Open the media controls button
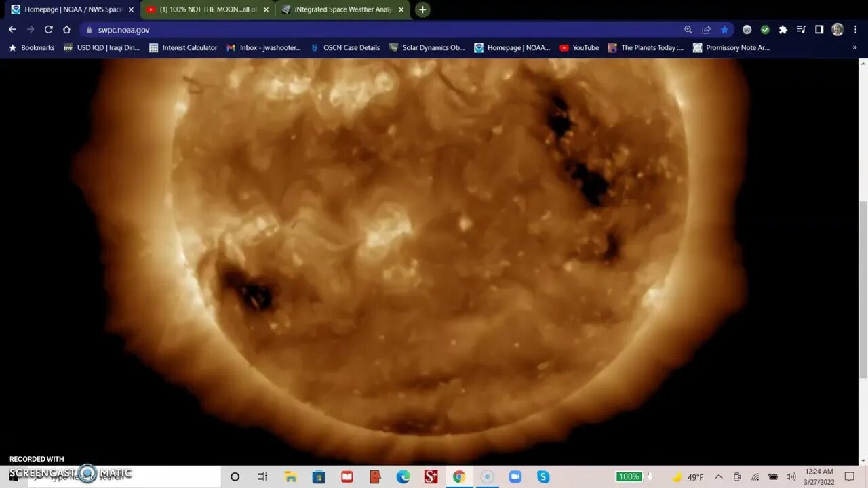 tap(801, 30)
